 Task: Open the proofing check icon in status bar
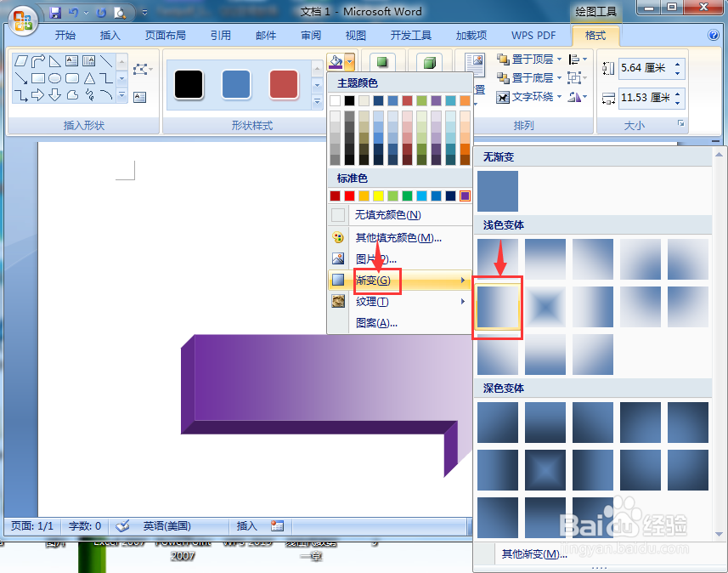[122, 526]
